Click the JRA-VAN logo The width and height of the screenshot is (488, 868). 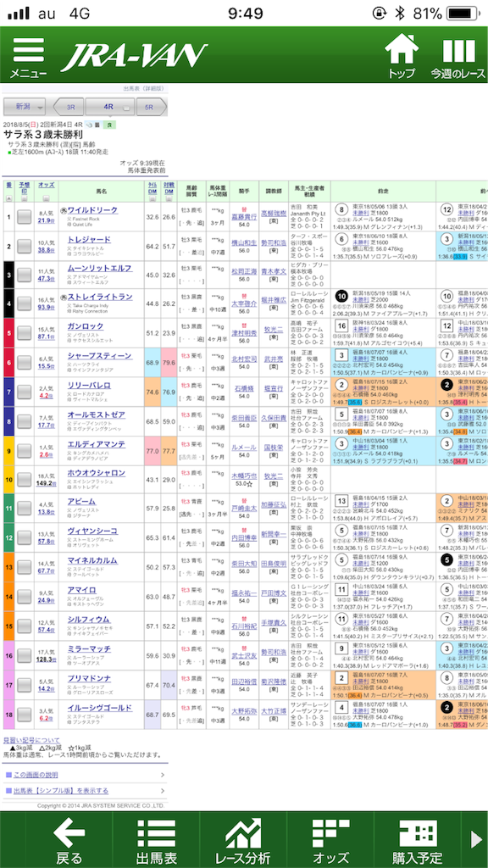click(135, 57)
